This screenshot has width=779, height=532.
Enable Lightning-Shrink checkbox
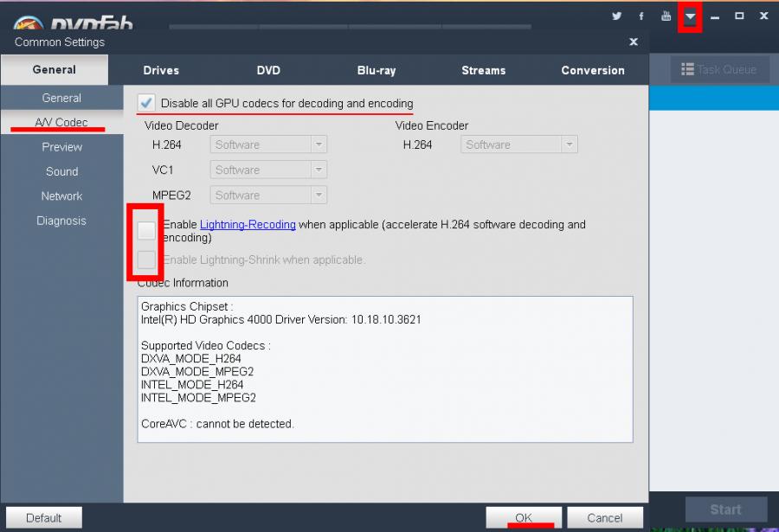(146, 260)
